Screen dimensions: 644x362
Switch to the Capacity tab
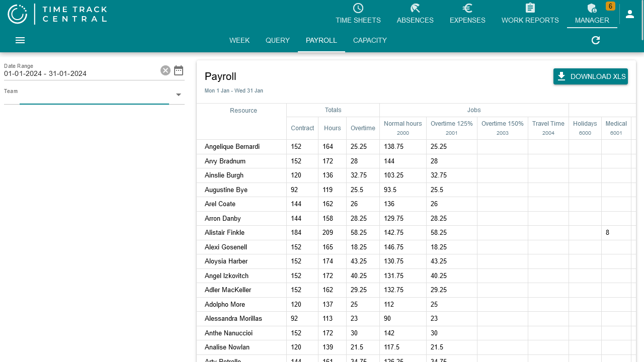[370, 40]
